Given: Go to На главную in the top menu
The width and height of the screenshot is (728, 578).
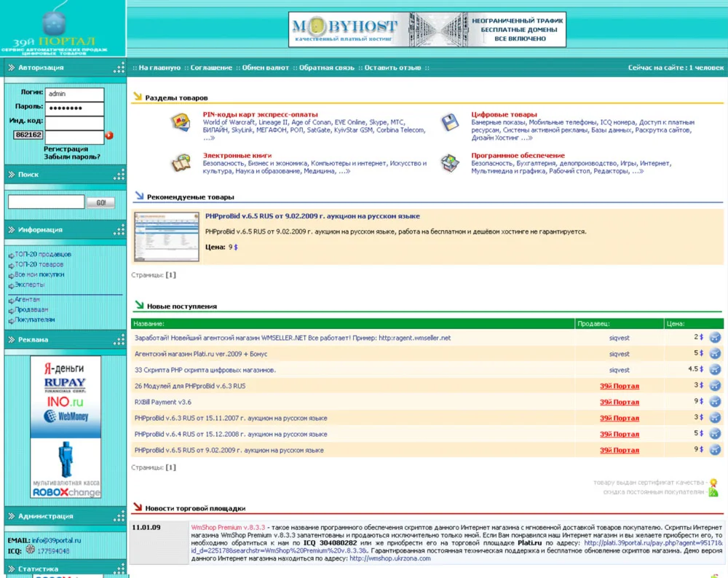Looking at the screenshot, I should (x=159, y=68).
